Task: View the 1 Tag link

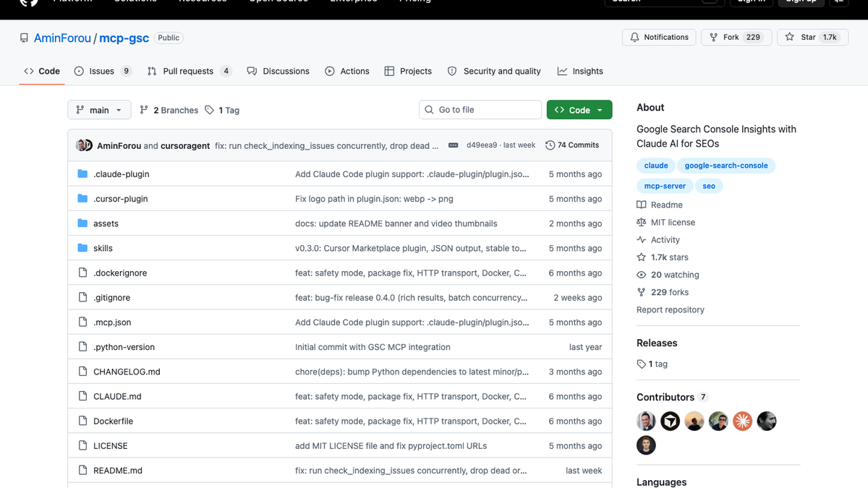Action: click(x=222, y=110)
